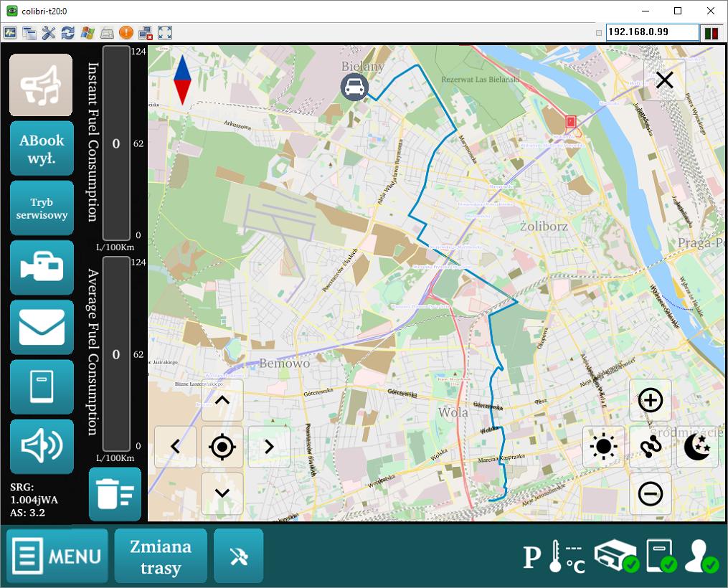
Task: Click the orange exclamation alert icon
Action: 126,32
